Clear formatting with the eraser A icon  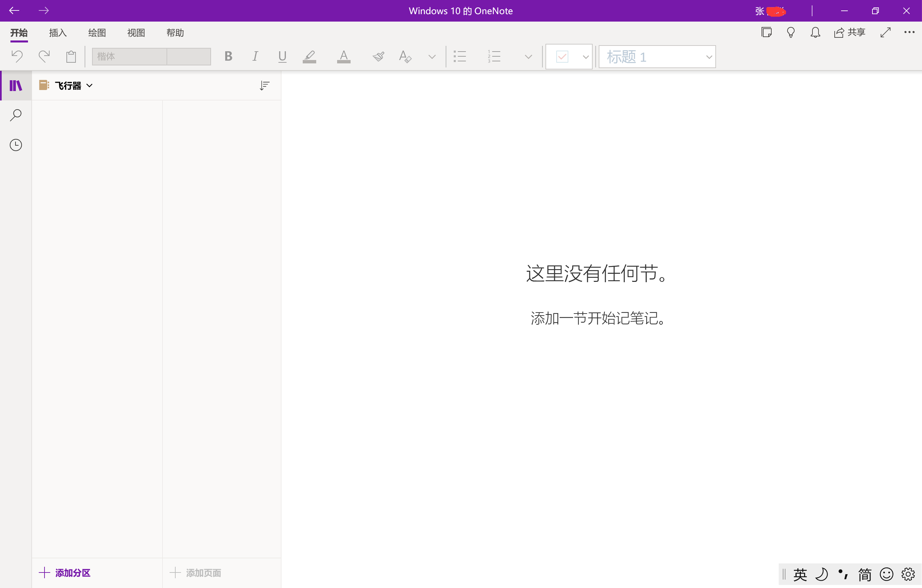(405, 57)
